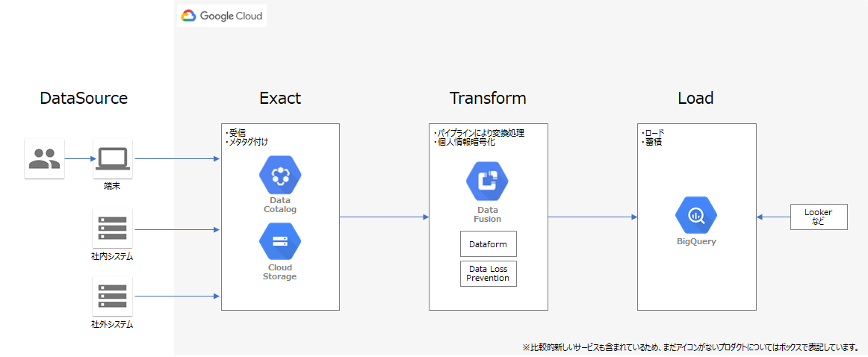Click the 社外システム server icon
Viewport: 868px width, 357px height.
pos(112,296)
